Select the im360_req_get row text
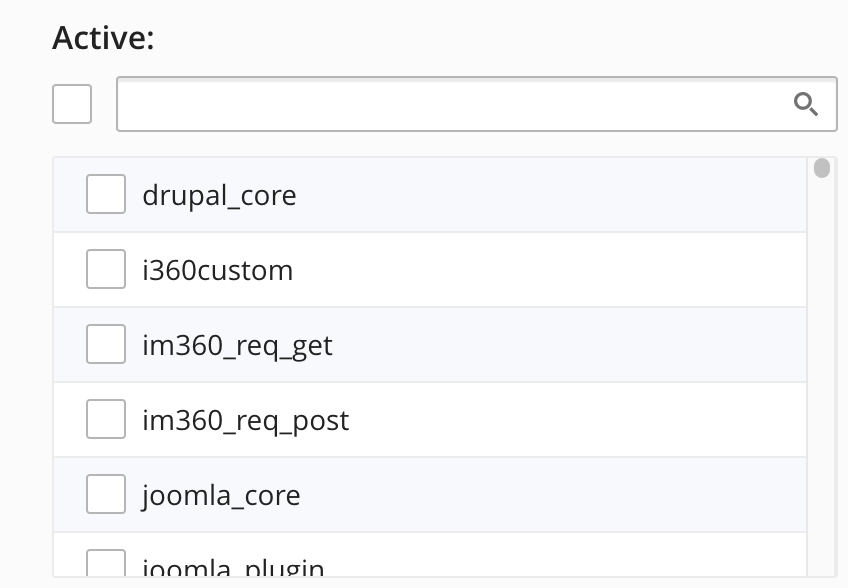This screenshot has height=588, width=848. (x=237, y=346)
